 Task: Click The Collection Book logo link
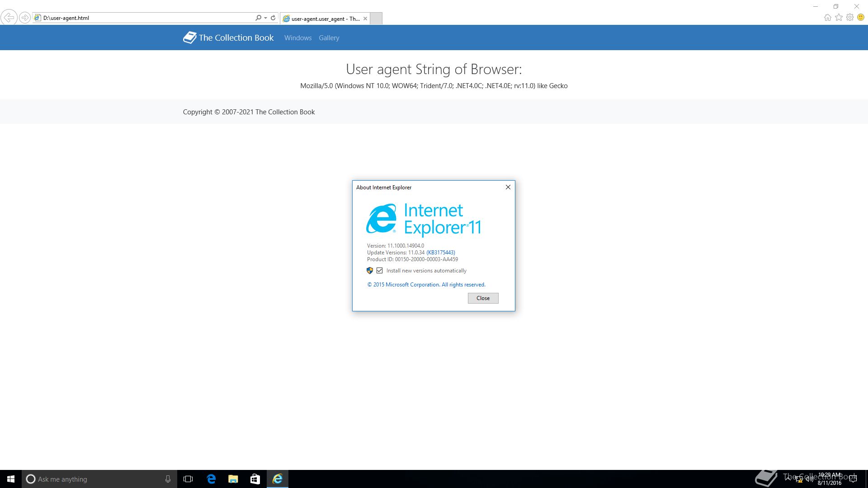(x=228, y=38)
